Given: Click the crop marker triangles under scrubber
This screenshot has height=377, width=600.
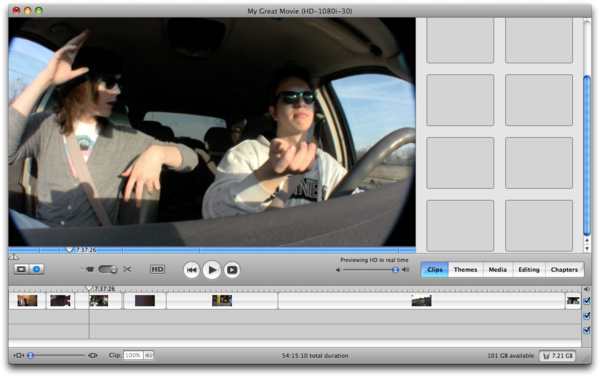Looking at the screenshot, I should 13,257.
